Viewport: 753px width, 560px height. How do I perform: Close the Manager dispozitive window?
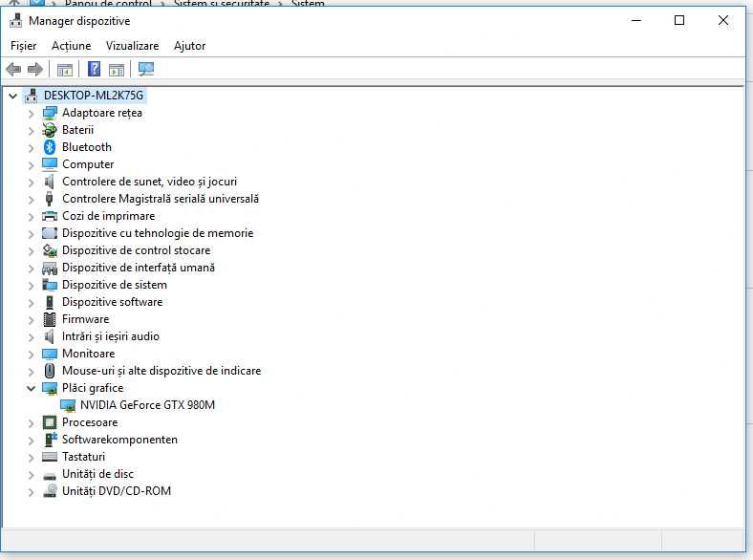(x=722, y=20)
